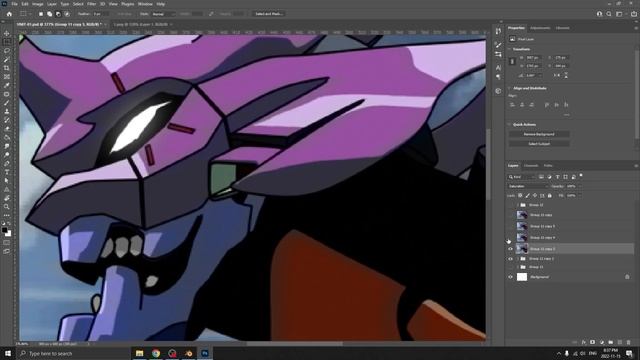This screenshot has width=640, height=360.
Task: Toggle layer filtering on or off
Action: (581, 176)
